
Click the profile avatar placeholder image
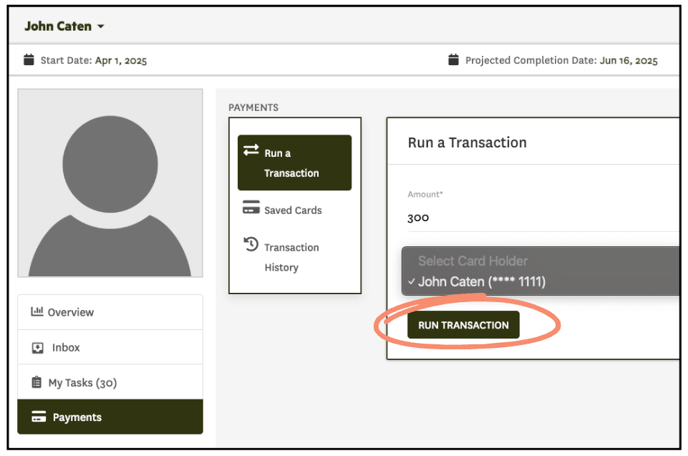coord(110,183)
